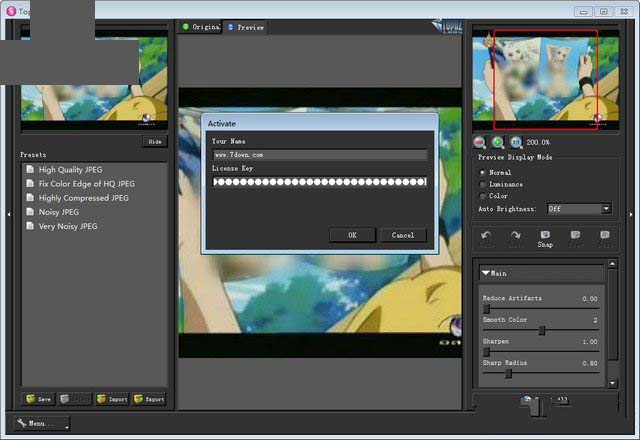Click the Redo arrow icon
Screen dimensions: 640x440
[x=516, y=235]
